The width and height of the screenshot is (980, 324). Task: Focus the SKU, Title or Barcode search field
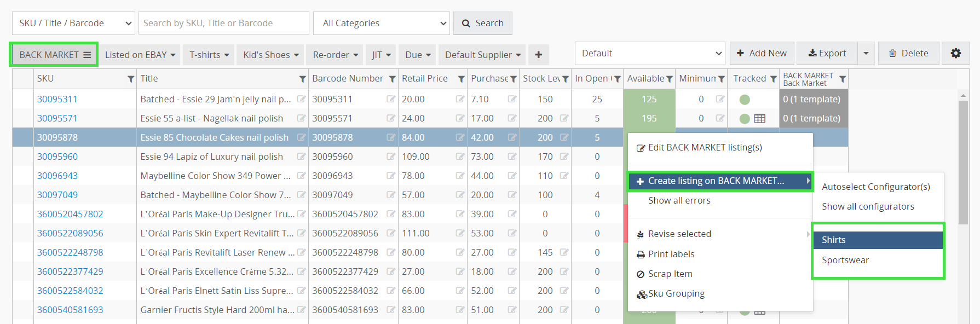pyautogui.click(x=223, y=23)
